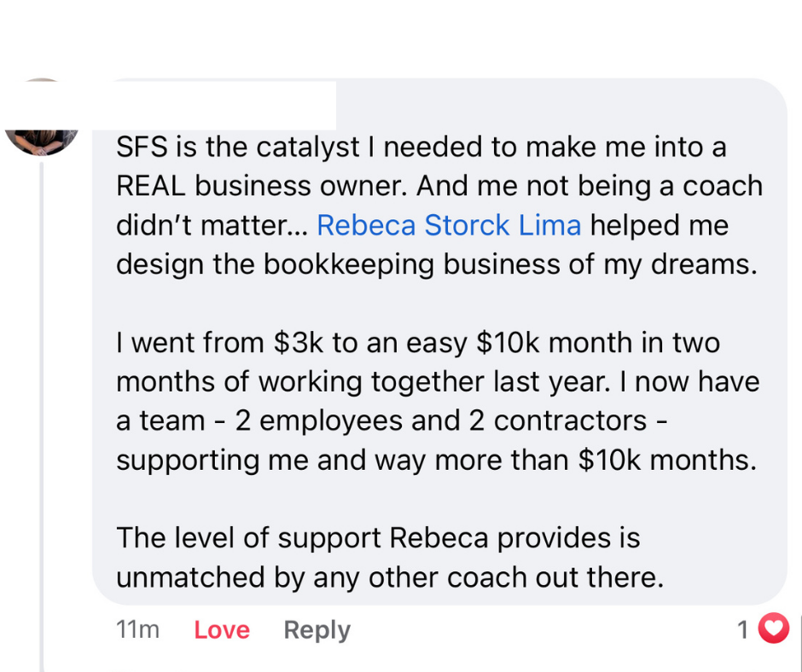802x672 pixels.
Task: Click the paragraph beginning 'I went from $3k'
Action: (418, 343)
